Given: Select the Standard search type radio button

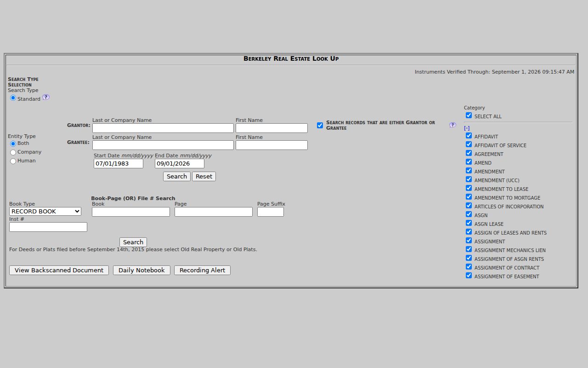Looking at the screenshot, I should point(13,98).
